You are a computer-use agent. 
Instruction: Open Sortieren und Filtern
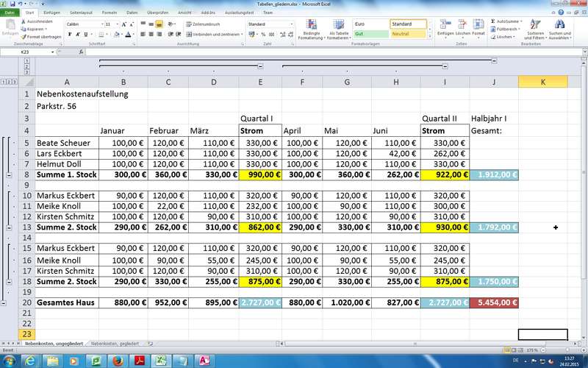click(x=535, y=29)
